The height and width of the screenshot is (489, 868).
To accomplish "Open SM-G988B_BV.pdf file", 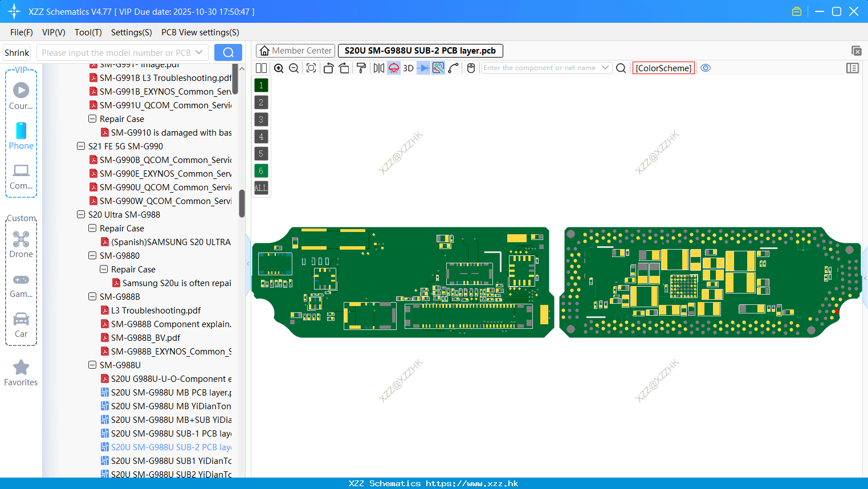I will (x=145, y=338).
